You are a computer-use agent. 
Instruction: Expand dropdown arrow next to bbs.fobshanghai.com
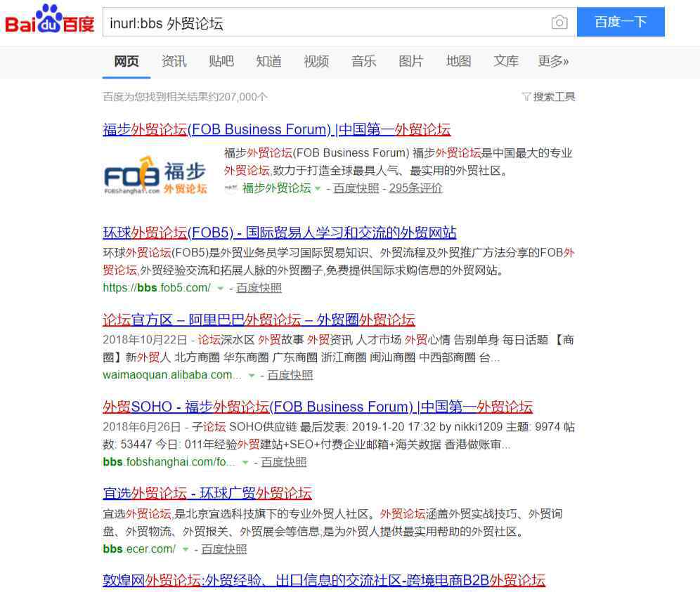click(245, 463)
